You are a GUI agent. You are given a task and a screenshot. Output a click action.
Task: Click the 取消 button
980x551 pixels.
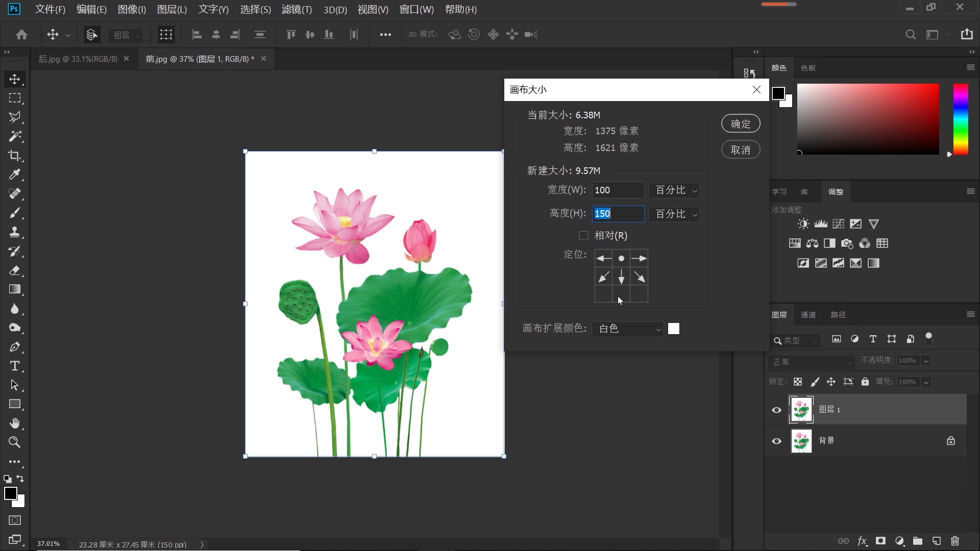pyautogui.click(x=741, y=149)
